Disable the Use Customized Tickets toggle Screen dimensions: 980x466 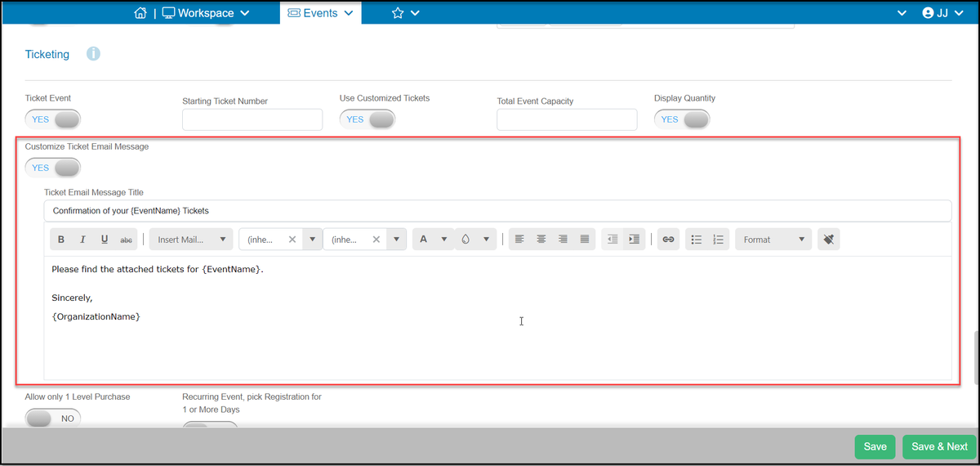[x=367, y=119]
